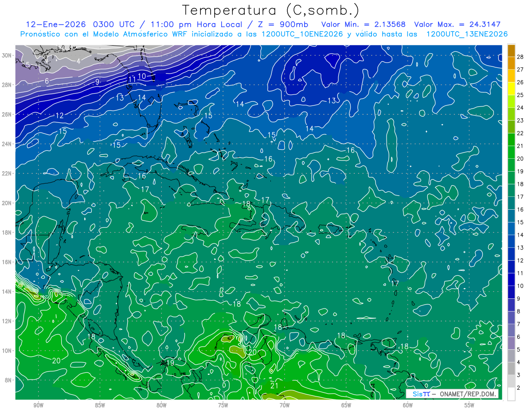Click the title Temperatura (C,somb.)
Viewport: 532px width, 411px height.
coord(270,10)
